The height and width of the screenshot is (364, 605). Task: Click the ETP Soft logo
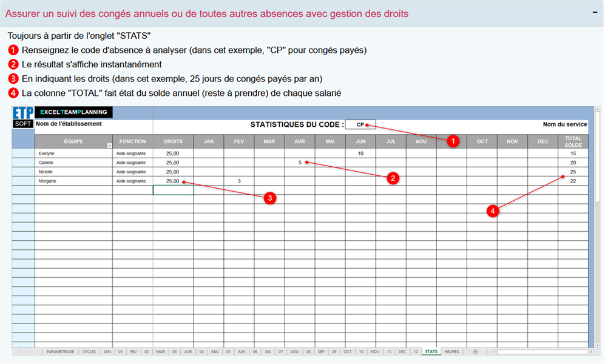pos(23,117)
